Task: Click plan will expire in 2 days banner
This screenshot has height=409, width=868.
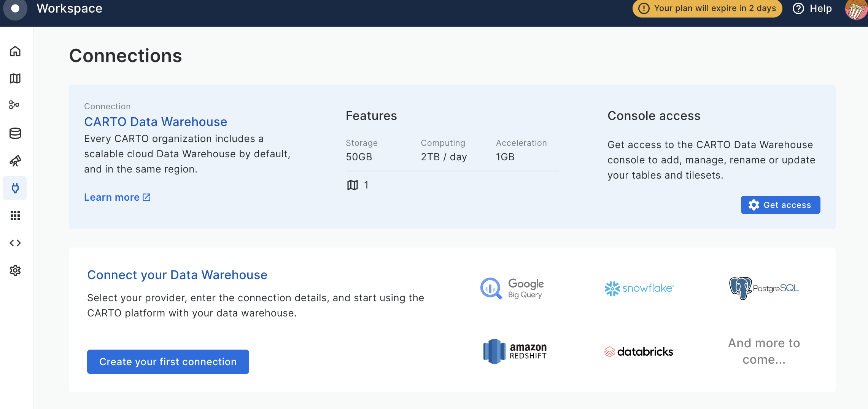Action: point(707,8)
